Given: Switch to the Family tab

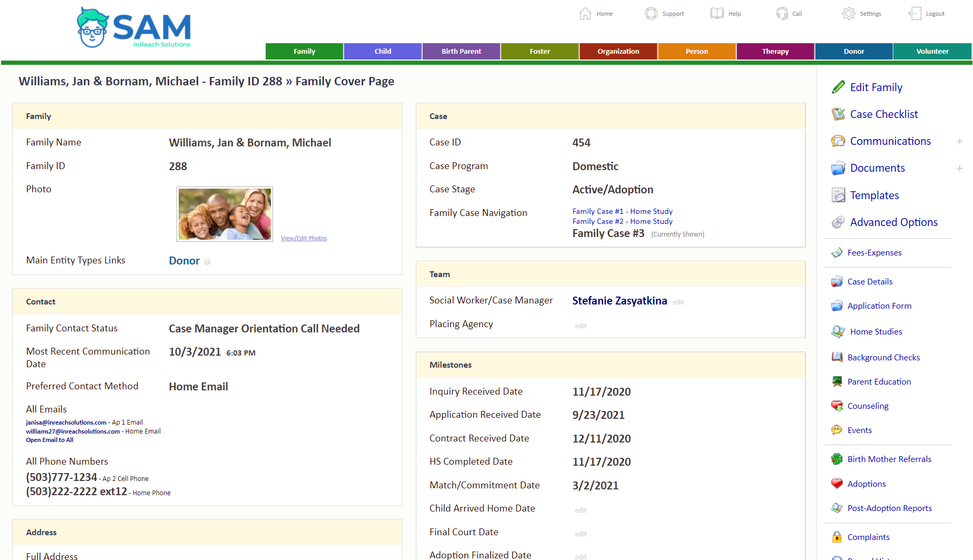Looking at the screenshot, I should coord(305,52).
